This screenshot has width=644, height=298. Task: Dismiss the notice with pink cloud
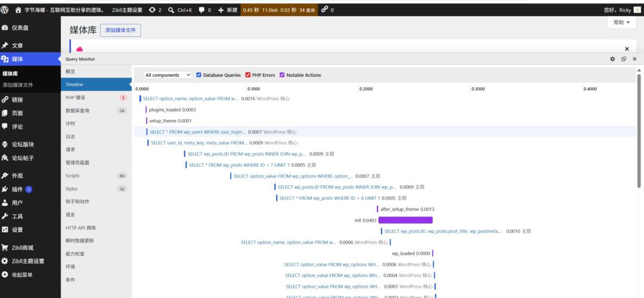click(627, 48)
